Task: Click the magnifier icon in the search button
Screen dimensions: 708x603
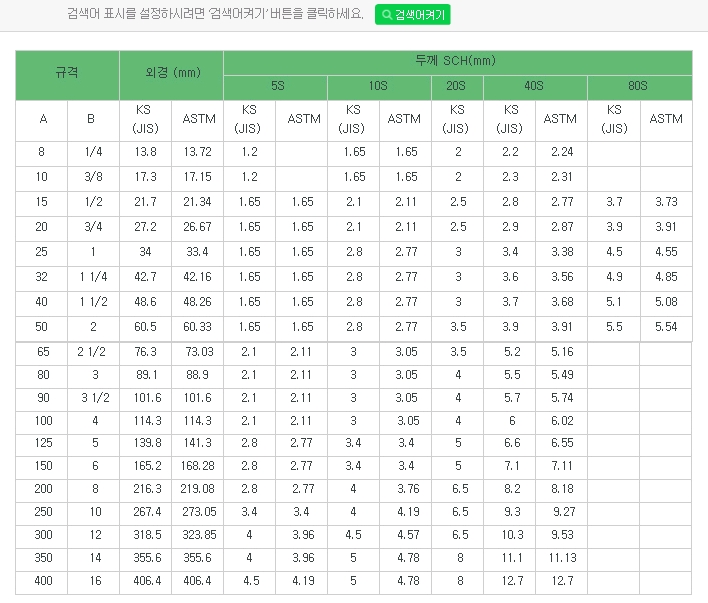Action: point(387,14)
